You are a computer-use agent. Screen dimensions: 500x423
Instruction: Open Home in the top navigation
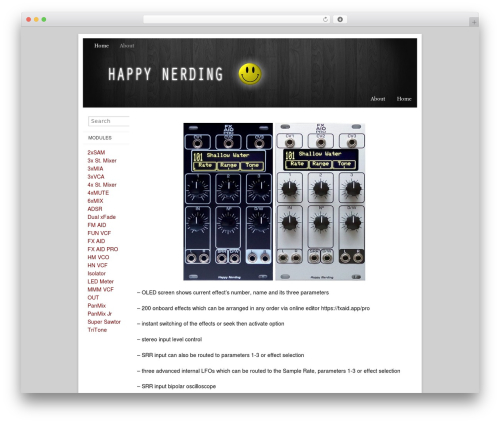point(101,46)
